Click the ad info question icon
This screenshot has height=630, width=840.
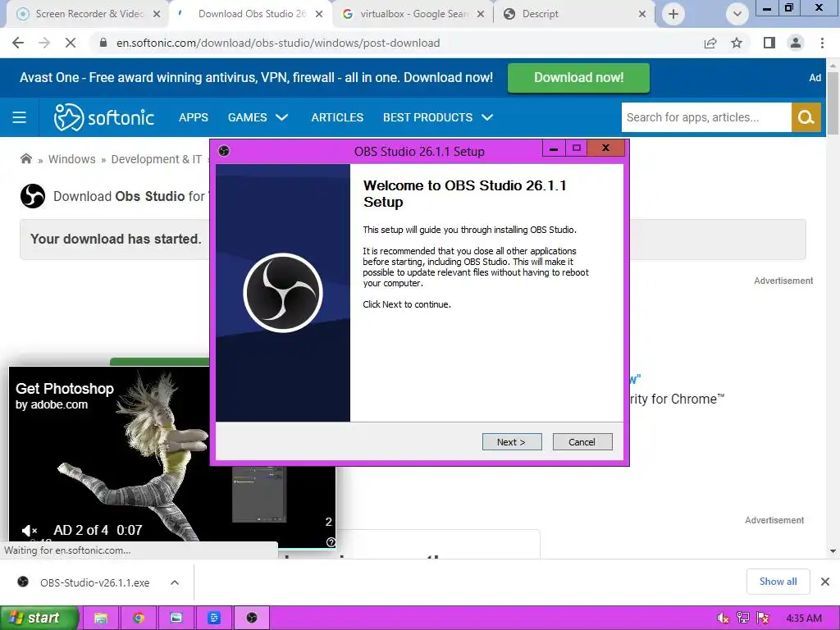pyautogui.click(x=331, y=542)
